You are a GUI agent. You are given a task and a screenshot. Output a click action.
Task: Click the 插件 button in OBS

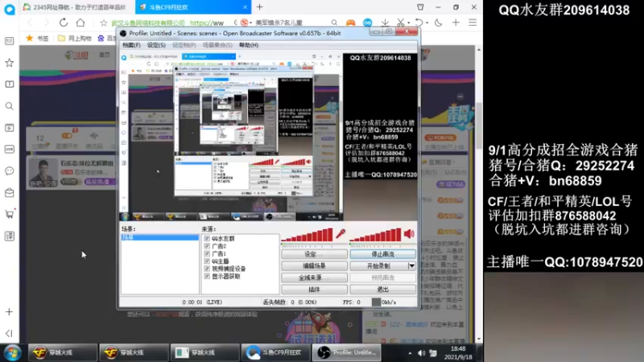point(314,290)
